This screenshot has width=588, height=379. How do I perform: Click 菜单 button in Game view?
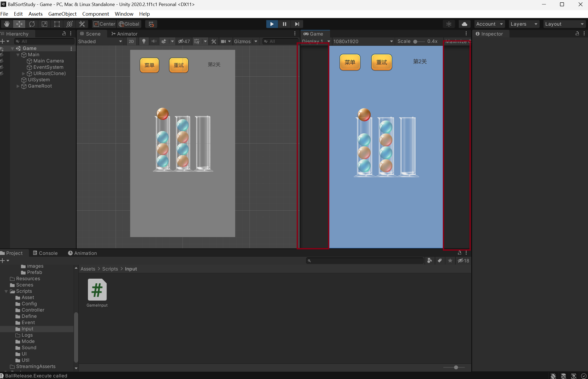point(350,62)
